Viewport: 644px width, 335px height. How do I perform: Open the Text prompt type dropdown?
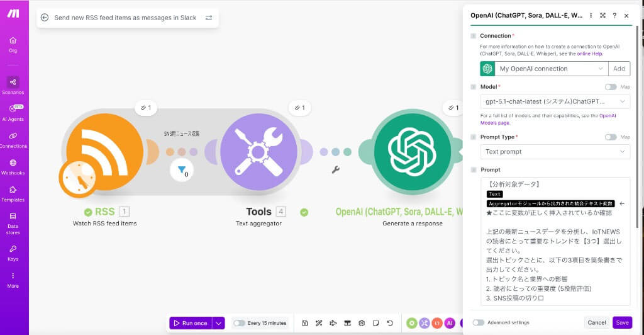[x=555, y=152]
